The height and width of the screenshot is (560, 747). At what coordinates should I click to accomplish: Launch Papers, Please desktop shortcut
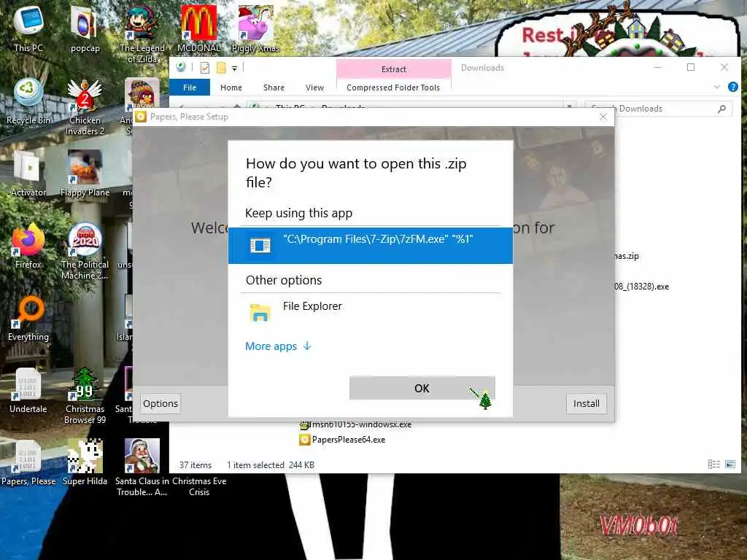pyautogui.click(x=28, y=463)
